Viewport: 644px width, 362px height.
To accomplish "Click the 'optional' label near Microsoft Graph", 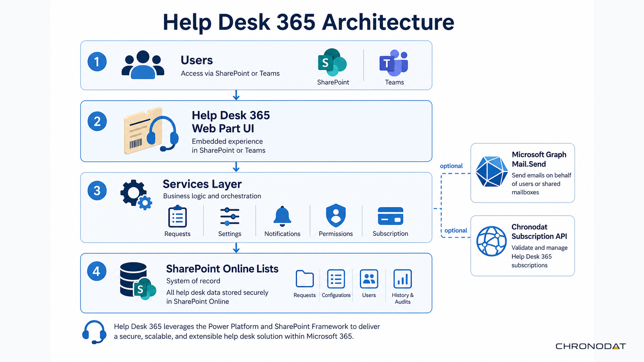I will pos(451,166).
